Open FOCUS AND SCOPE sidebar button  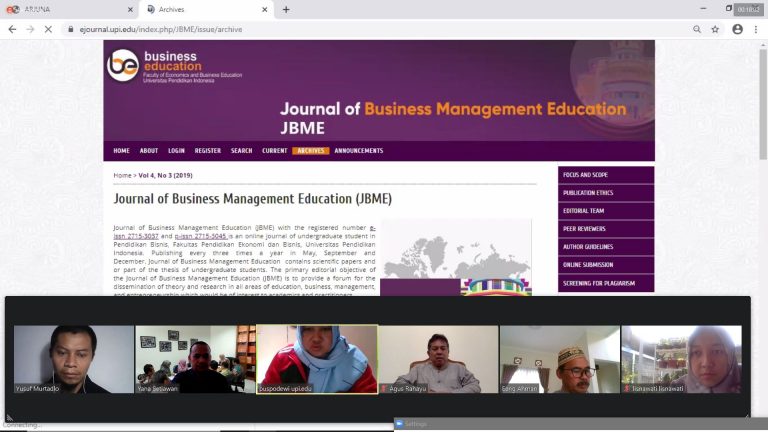pos(606,175)
